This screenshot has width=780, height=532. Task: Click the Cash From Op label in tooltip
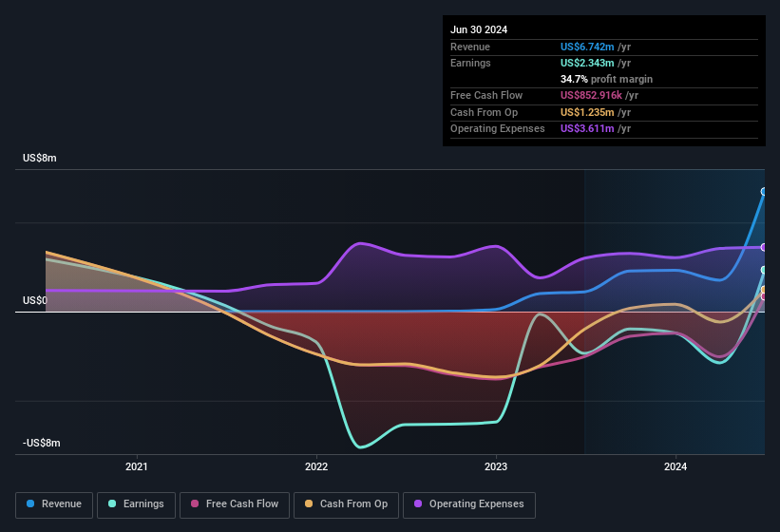click(x=484, y=112)
